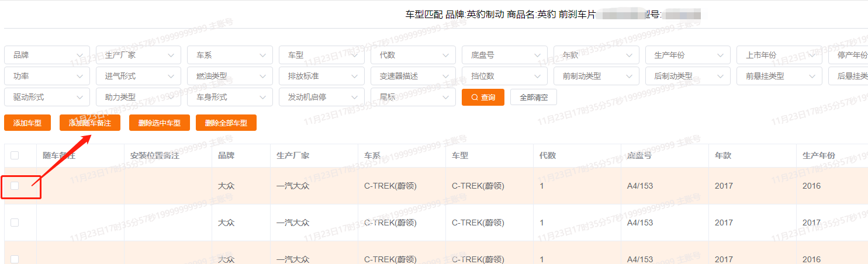Click 一汽大众 in the first table row

293,186
